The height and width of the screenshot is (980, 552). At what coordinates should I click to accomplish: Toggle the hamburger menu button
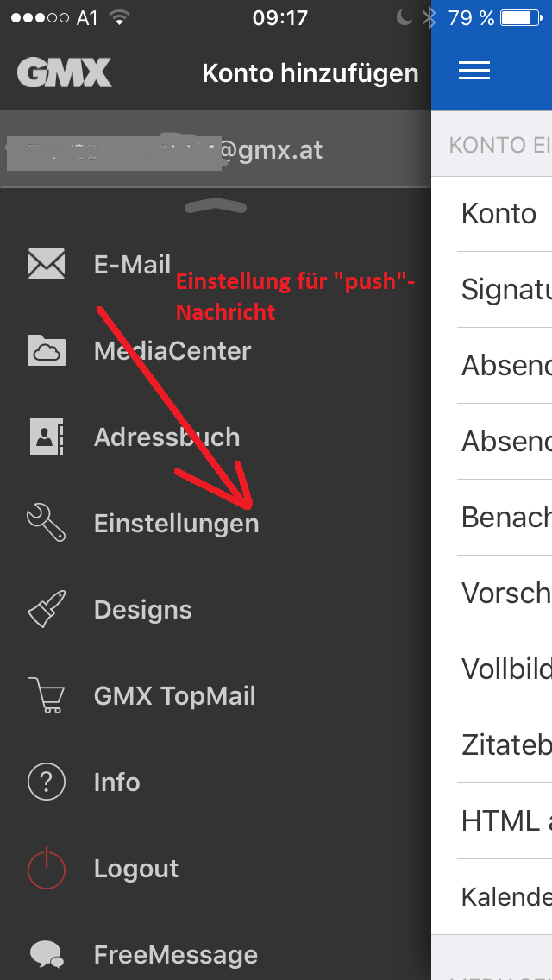click(x=474, y=71)
